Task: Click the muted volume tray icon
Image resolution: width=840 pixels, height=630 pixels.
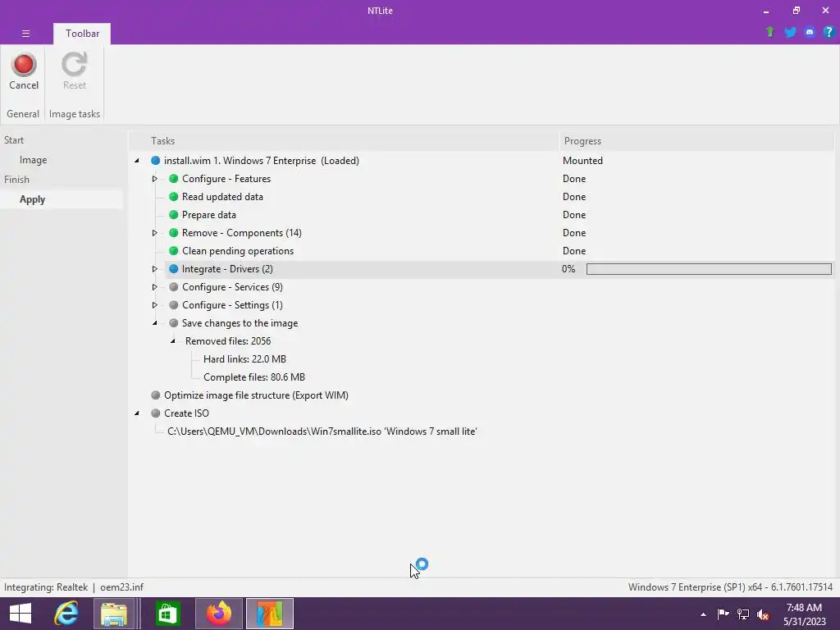Action: coord(763,614)
